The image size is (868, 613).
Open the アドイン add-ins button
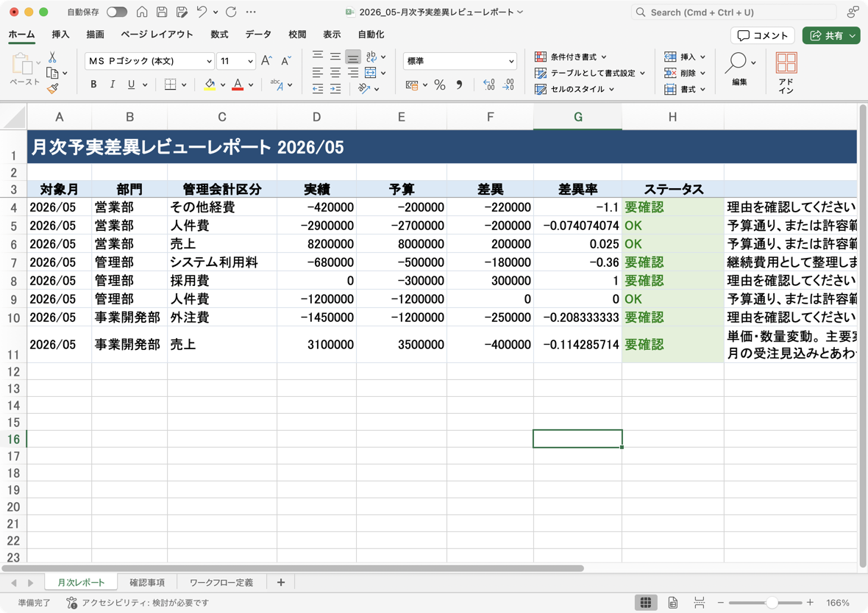click(786, 73)
